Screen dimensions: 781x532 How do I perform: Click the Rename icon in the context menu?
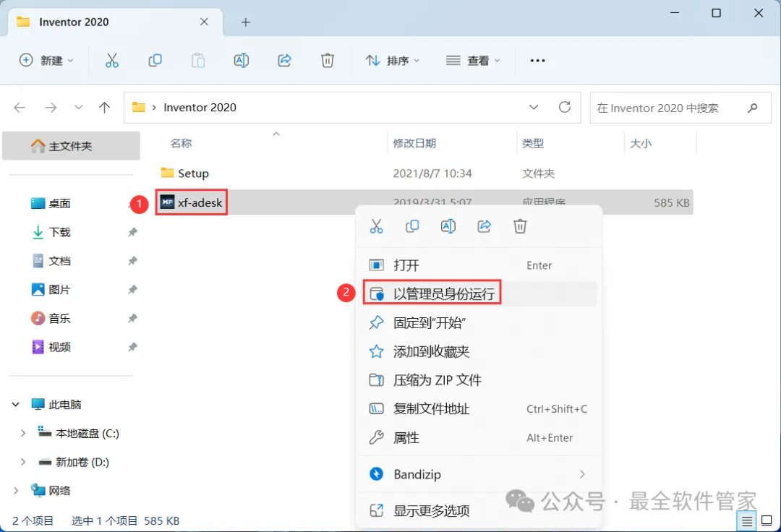coord(448,226)
